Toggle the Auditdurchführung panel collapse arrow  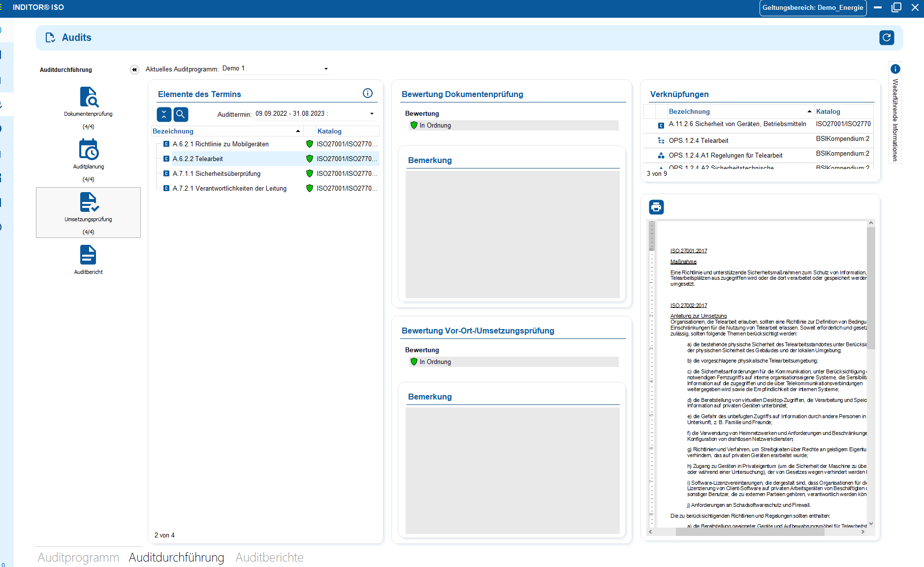[x=134, y=69]
